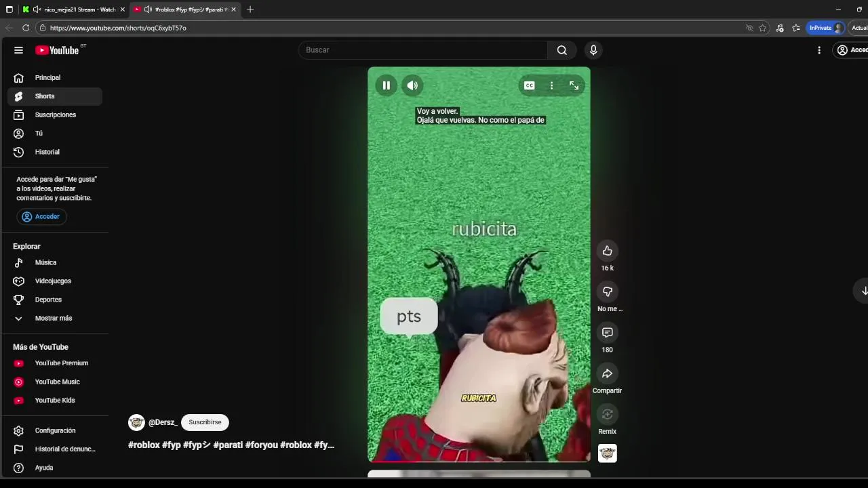Add this page to favorites star

point(763,28)
